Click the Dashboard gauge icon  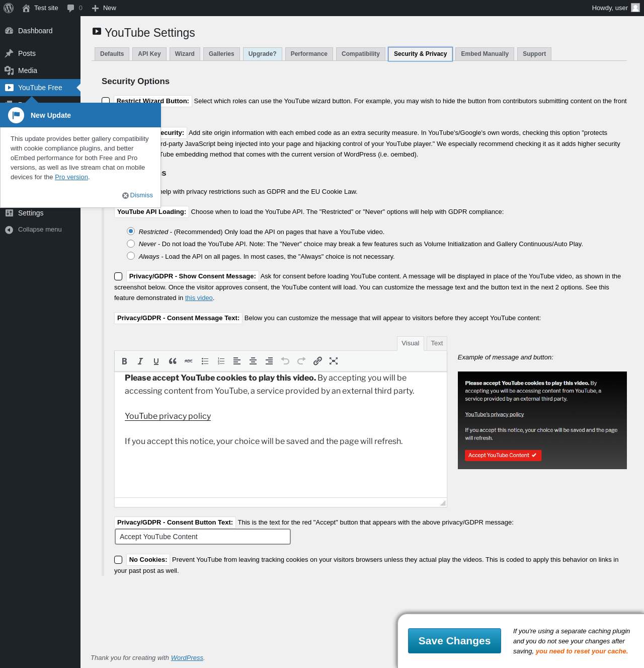9,31
